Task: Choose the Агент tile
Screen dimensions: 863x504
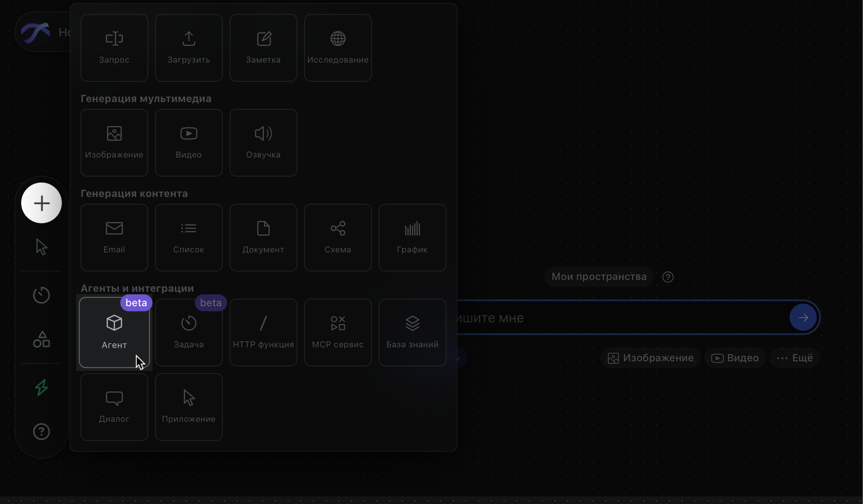Action: pos(114,332)
